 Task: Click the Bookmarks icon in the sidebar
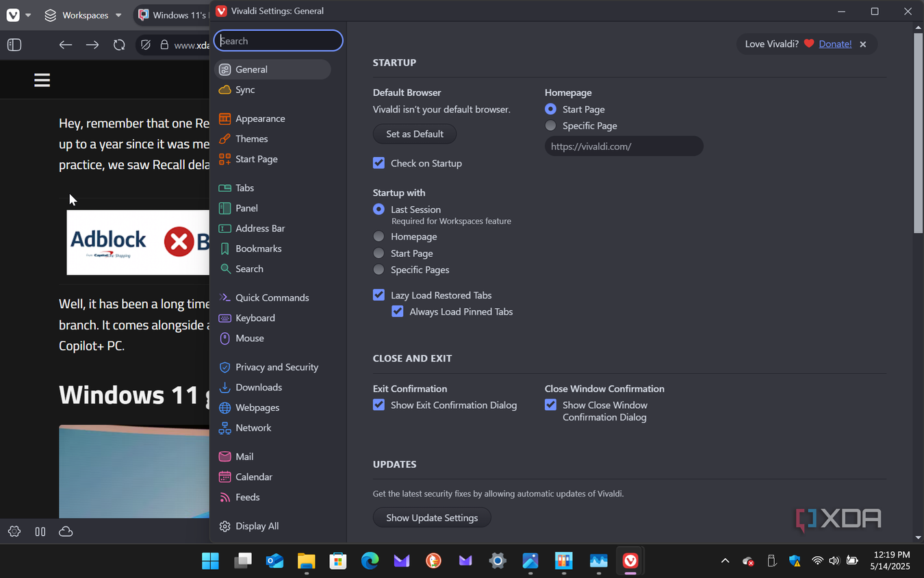point(224,249)
